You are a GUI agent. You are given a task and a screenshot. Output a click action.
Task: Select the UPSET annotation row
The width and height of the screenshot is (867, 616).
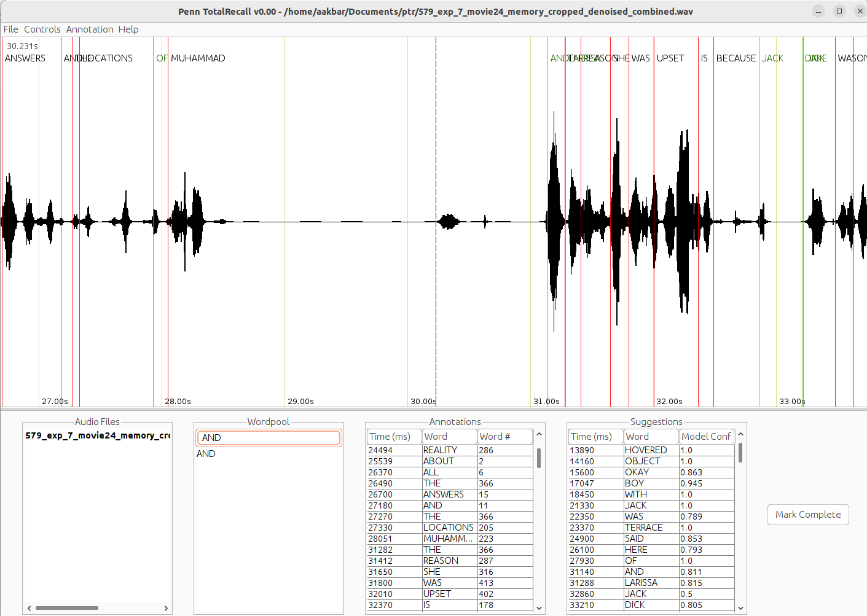(450, 594)
